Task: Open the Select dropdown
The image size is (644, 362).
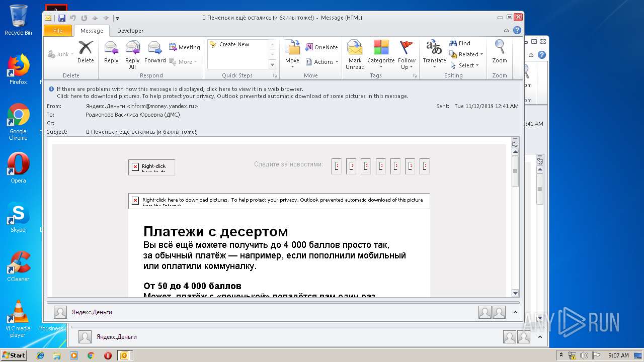Action: point(465,65)
